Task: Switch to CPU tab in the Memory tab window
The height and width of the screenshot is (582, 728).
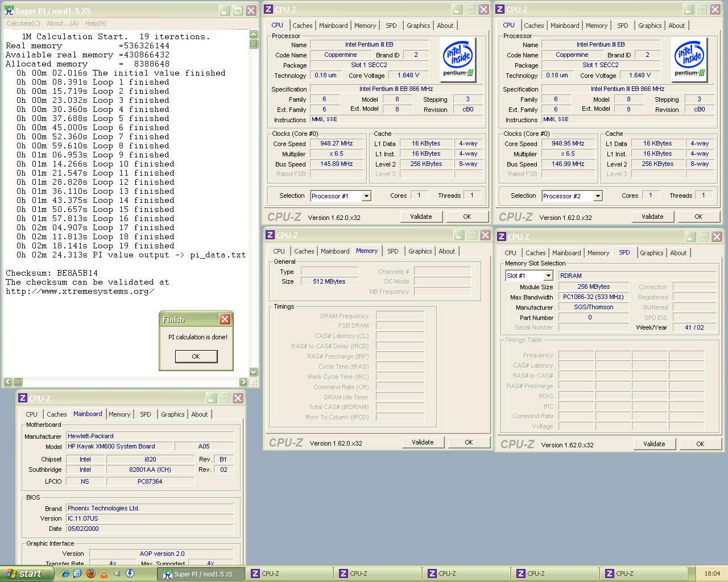Action: (279, 251)
